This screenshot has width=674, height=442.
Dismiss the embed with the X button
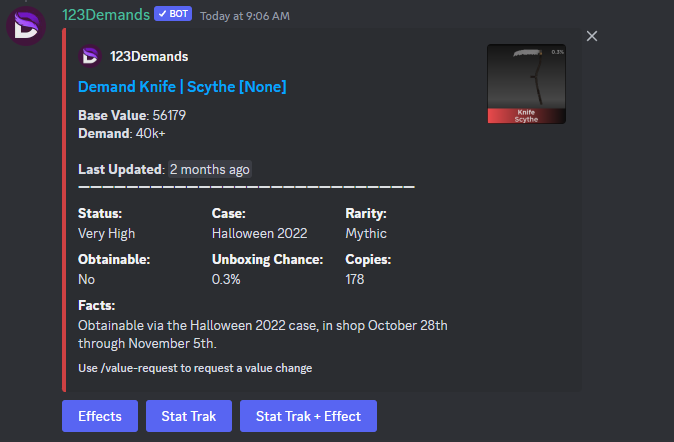tap(592, 36)
